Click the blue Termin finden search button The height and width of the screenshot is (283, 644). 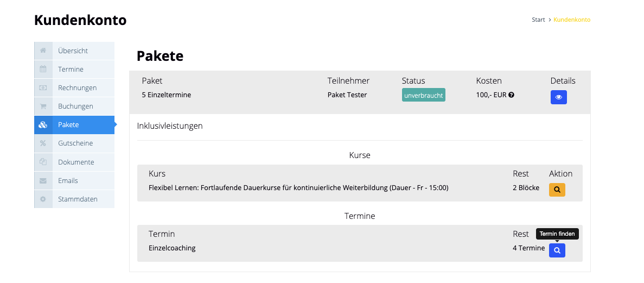[x=557, y=250]
